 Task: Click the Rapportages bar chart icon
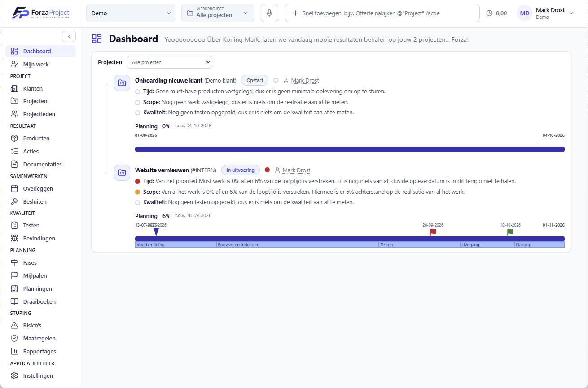(x=14, y=351)
